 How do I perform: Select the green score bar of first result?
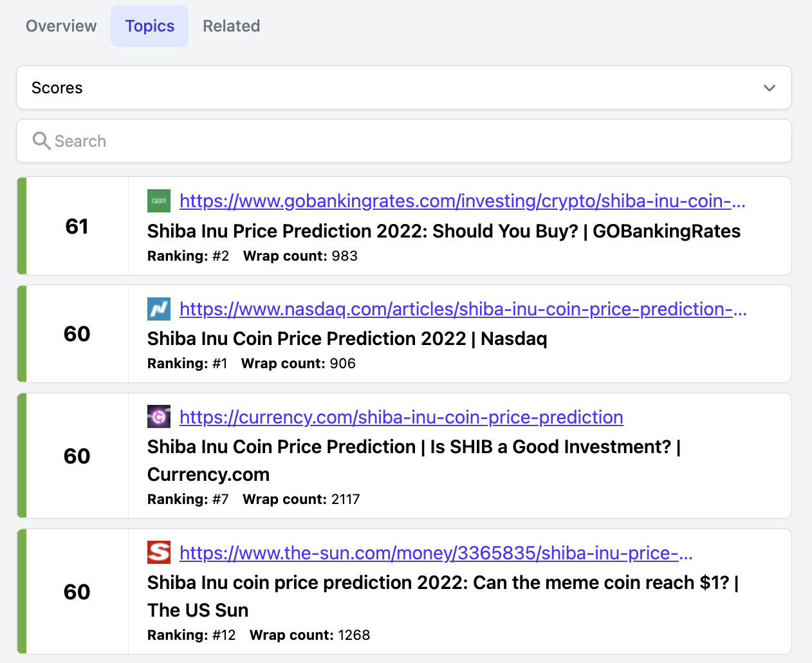(x=22, y=226)
